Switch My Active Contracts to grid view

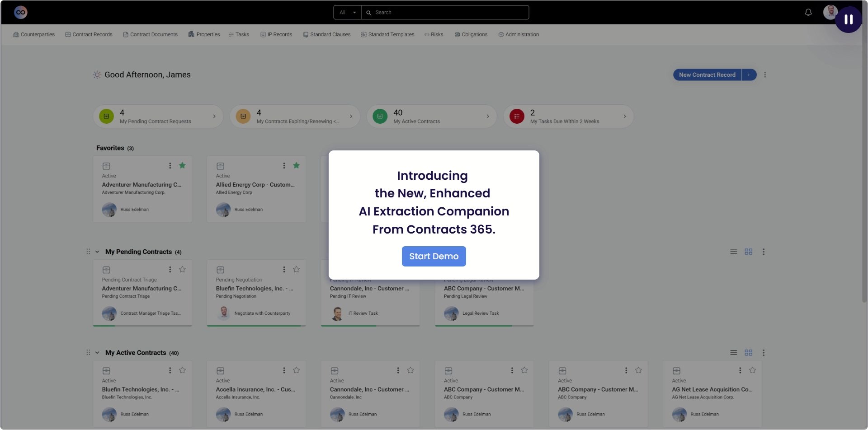749,353
